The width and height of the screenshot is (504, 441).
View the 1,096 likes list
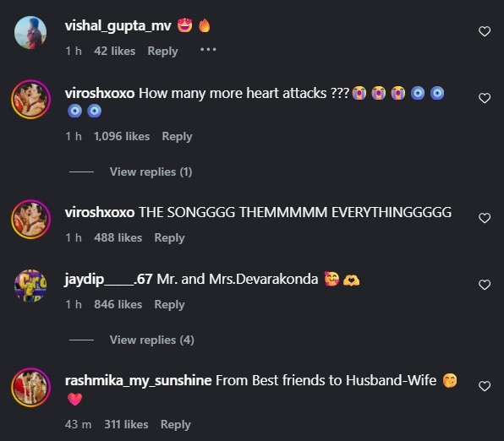pos(122,137)
